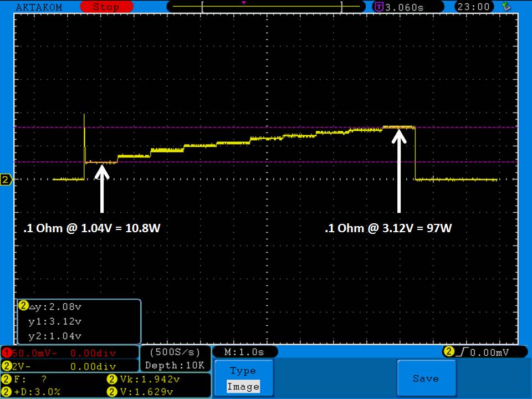
Task: Click the AKTAKOM brand logo
Action: (39, 7)
